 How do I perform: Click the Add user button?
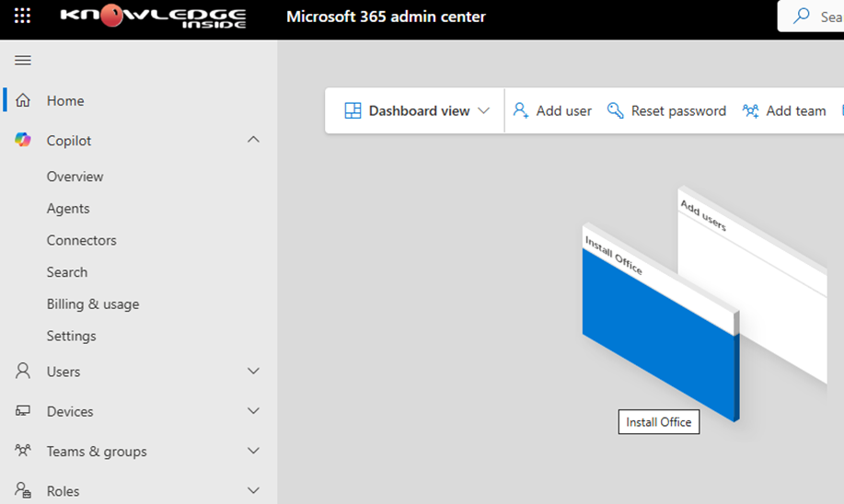pyautogui.click(x=552, y=111)
